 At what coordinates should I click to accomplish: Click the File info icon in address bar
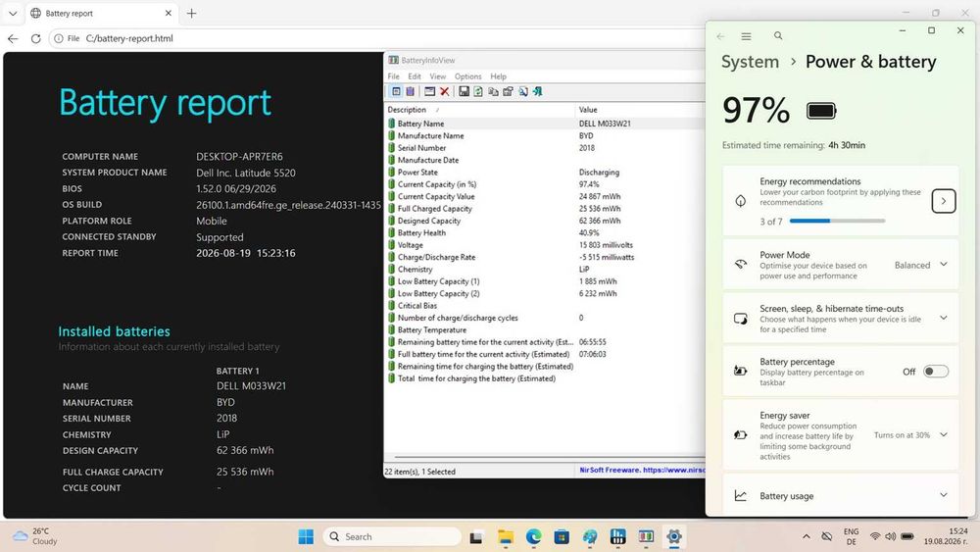[59, 38]
